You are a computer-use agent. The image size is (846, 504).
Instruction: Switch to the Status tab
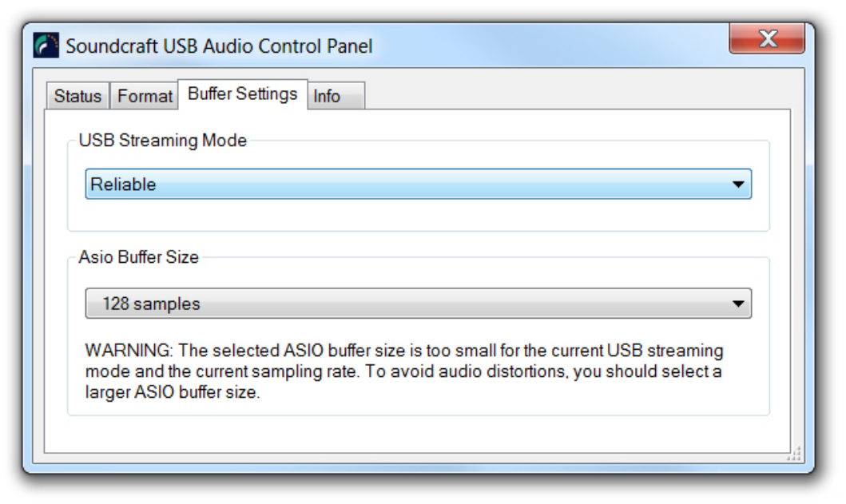[77, 97]
